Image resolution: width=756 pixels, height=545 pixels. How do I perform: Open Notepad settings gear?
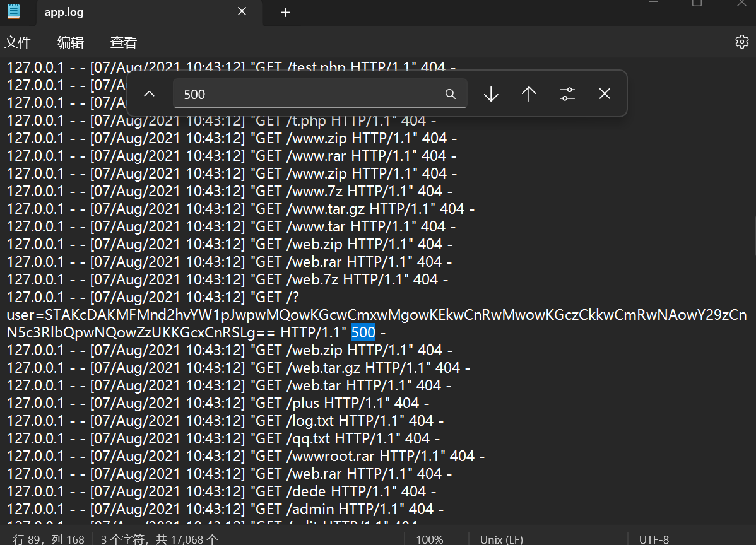pos(741,42)
